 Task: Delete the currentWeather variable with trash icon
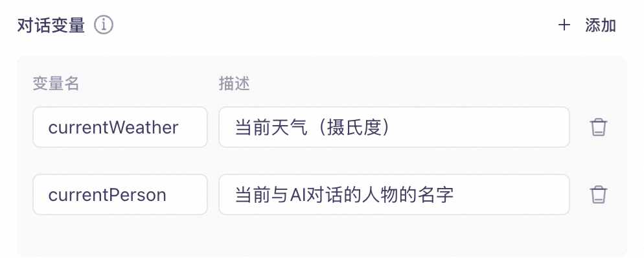coord(599,127)
